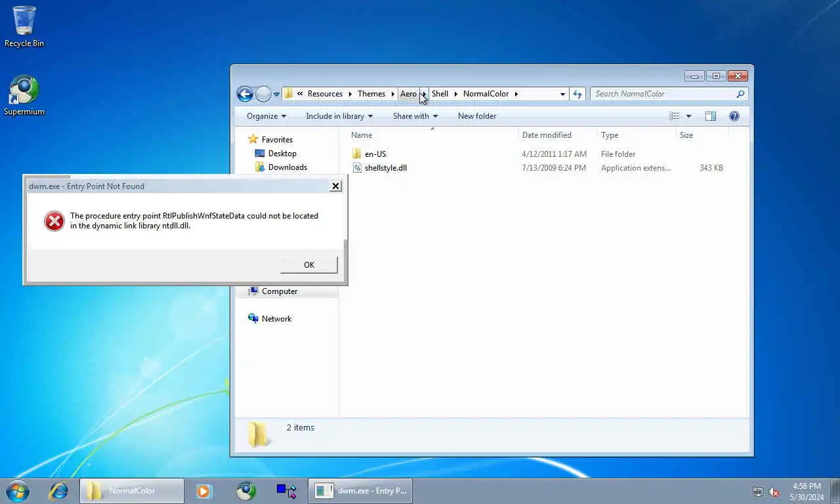Viewport: 840px width, 504px height.
Task: Click the Favorites star icon
Action: (x=253, y=140)
